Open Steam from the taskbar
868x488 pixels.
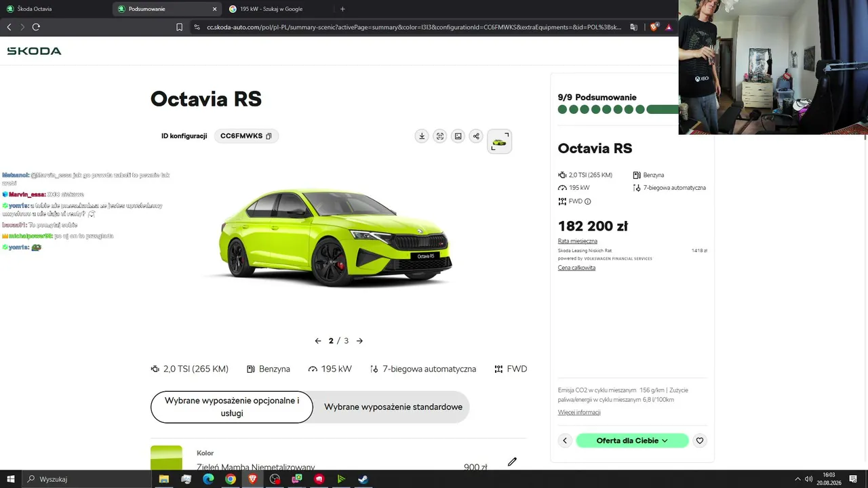coord(363,479)
